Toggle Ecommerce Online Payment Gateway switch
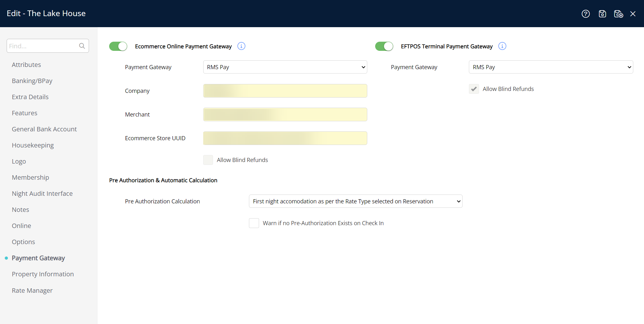This screenshot has width=644, height=324. coord(118,46)
